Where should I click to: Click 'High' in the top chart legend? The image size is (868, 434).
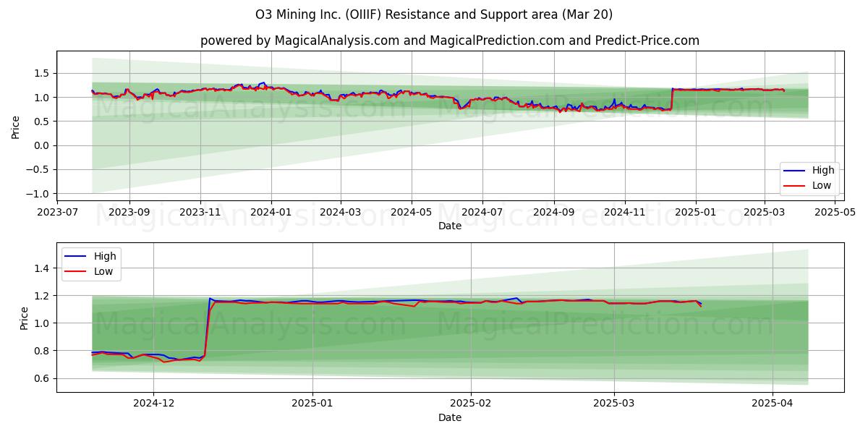point(823,171)
